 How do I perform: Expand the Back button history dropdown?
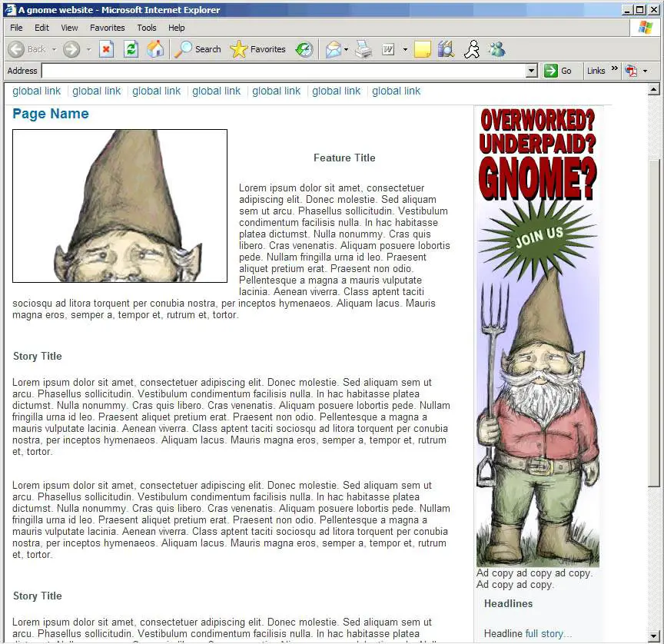[x=55, y=49]
